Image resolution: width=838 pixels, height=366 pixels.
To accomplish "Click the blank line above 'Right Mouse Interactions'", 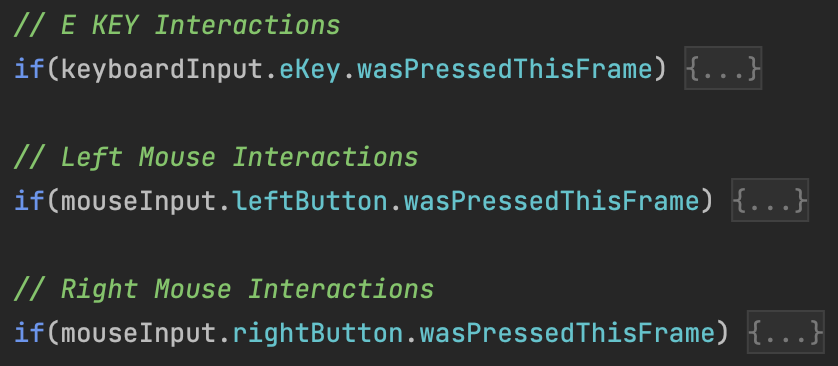I will coord(419,245).
